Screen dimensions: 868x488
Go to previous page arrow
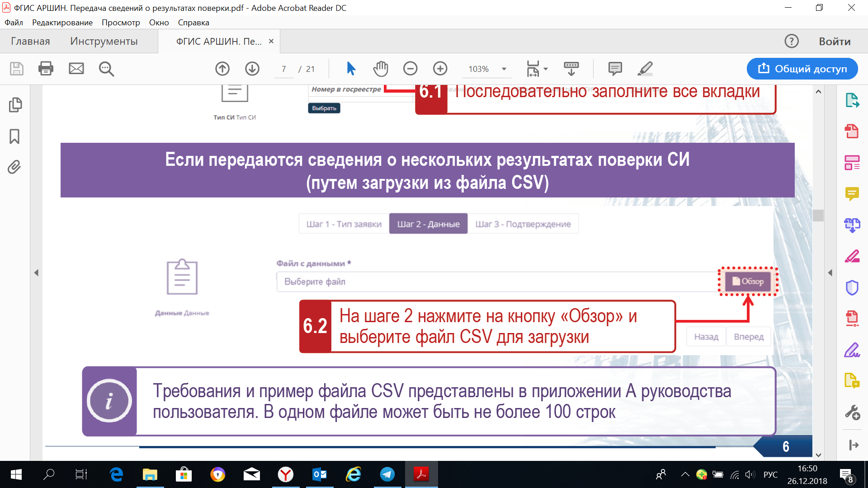(x=222, y=69)
